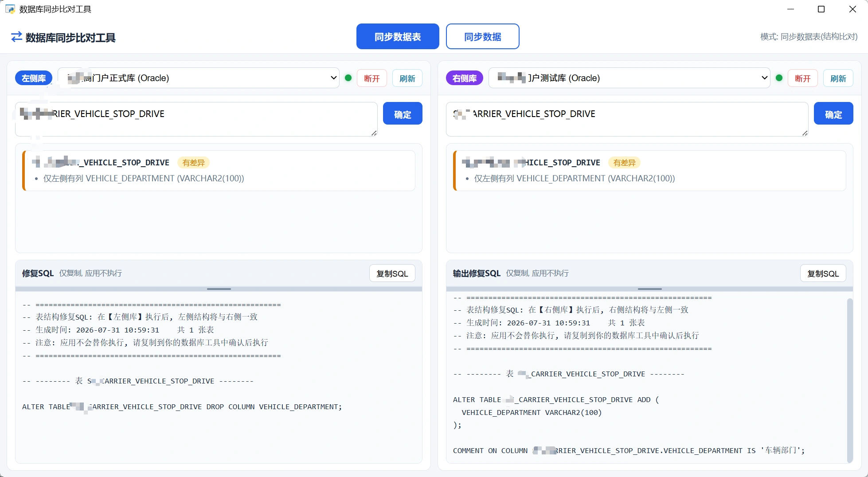Click right resize handle above 输出修复SQL code

[x=650, y=289]
